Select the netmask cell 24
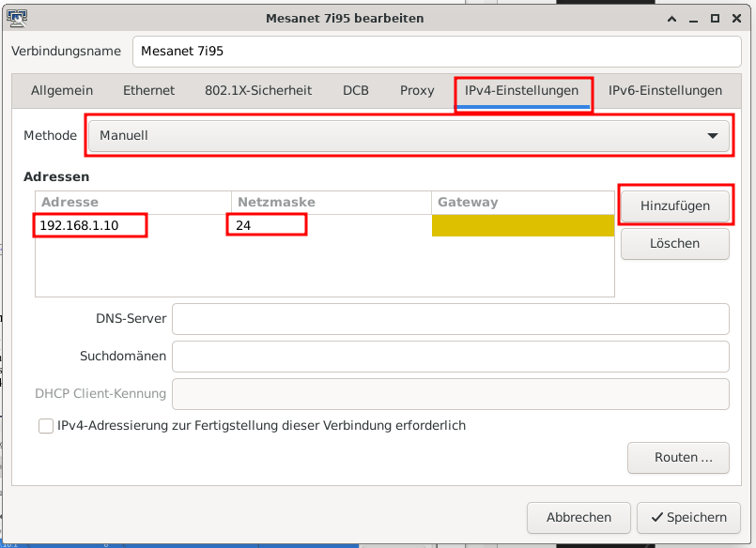756x548 pixels. 332,225
